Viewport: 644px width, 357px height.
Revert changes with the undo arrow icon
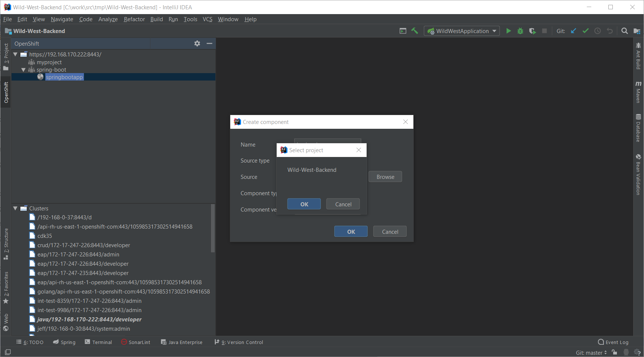(x=609, y=31)
